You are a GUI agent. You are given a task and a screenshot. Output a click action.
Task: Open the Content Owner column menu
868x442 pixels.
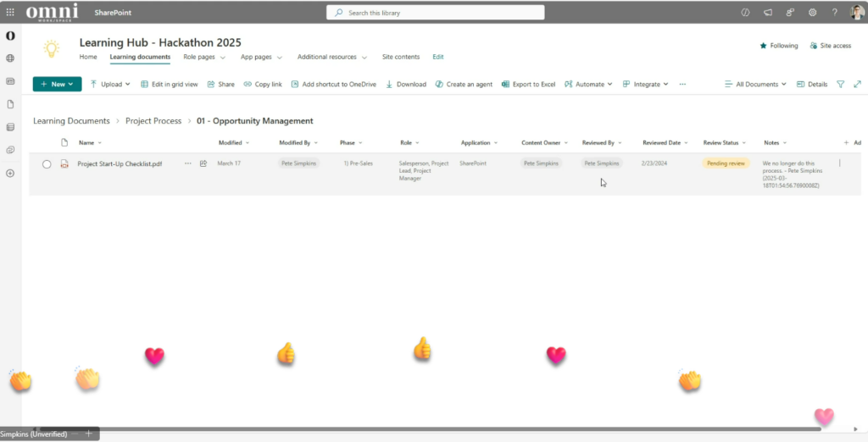(x=545, y=143)
